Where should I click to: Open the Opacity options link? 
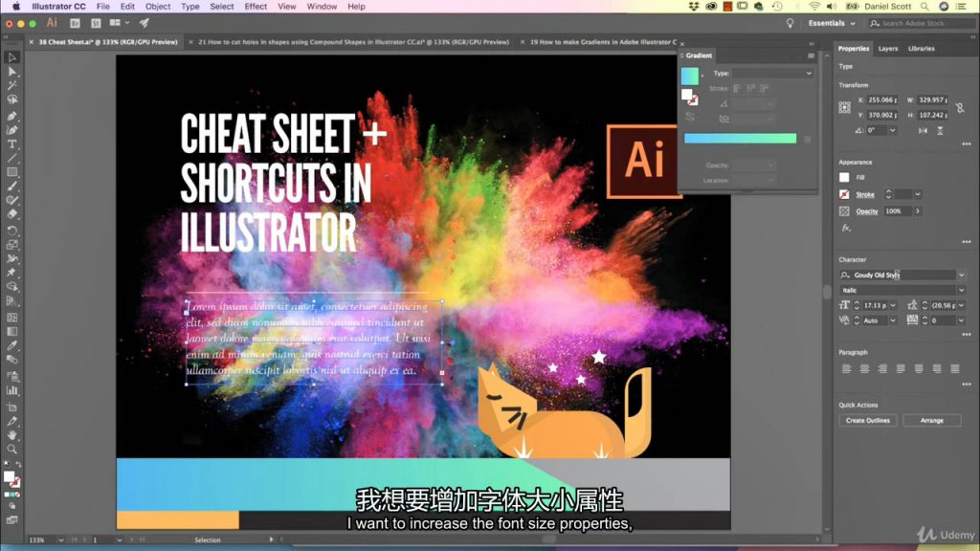(867, 211)
